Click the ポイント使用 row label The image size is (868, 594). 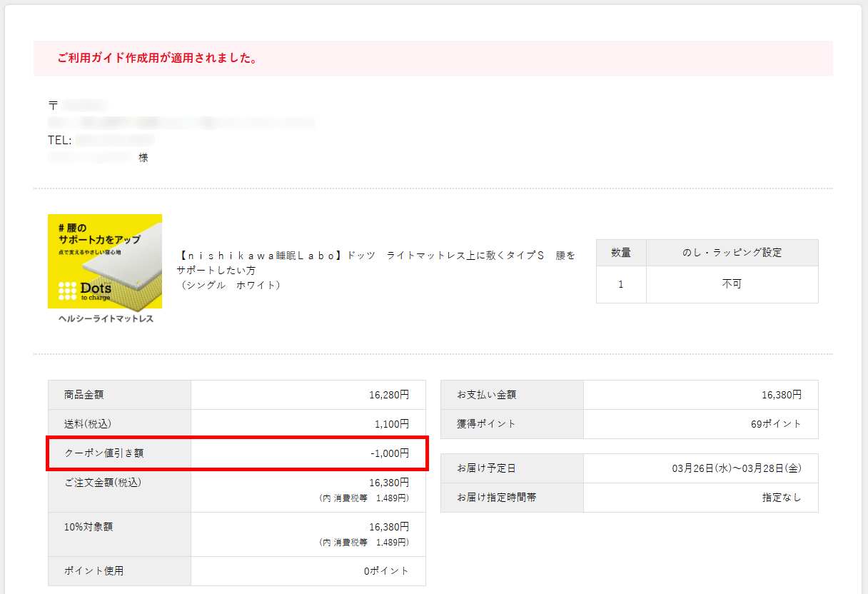(94, 571)
